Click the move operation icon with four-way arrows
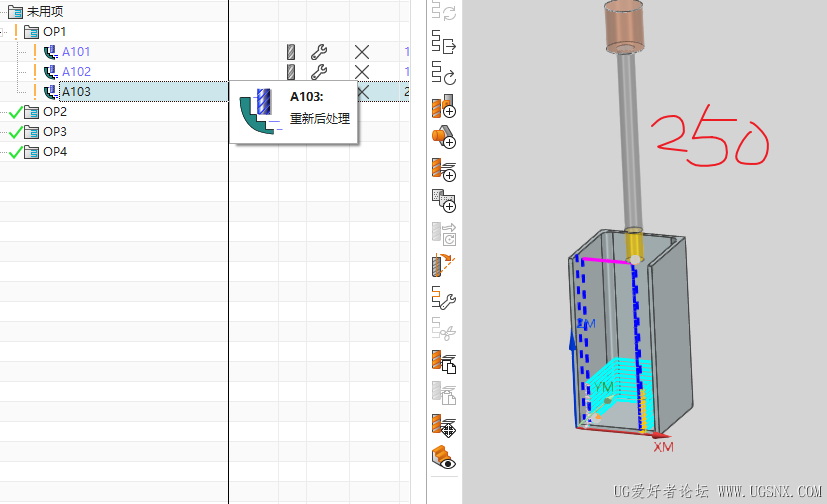 (443, 426)
